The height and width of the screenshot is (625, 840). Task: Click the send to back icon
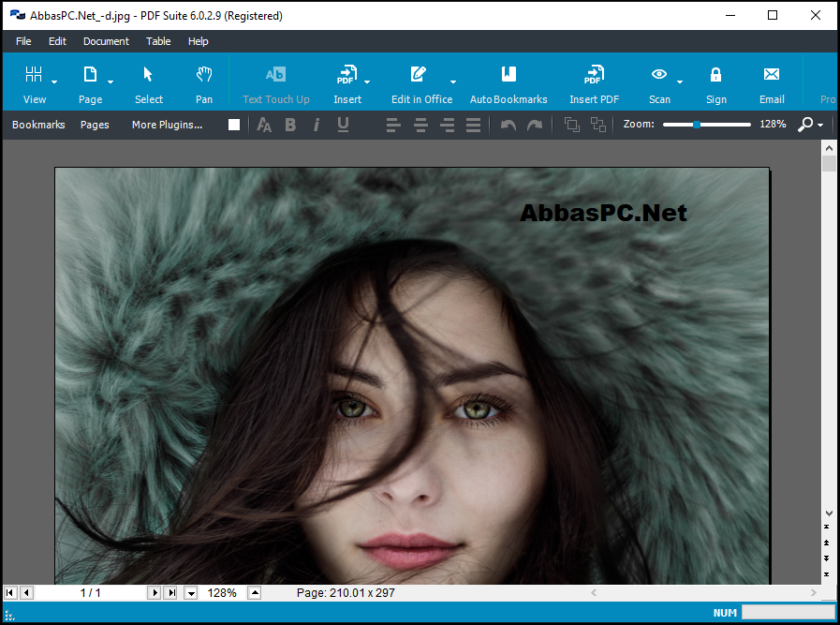click(598, 125)
